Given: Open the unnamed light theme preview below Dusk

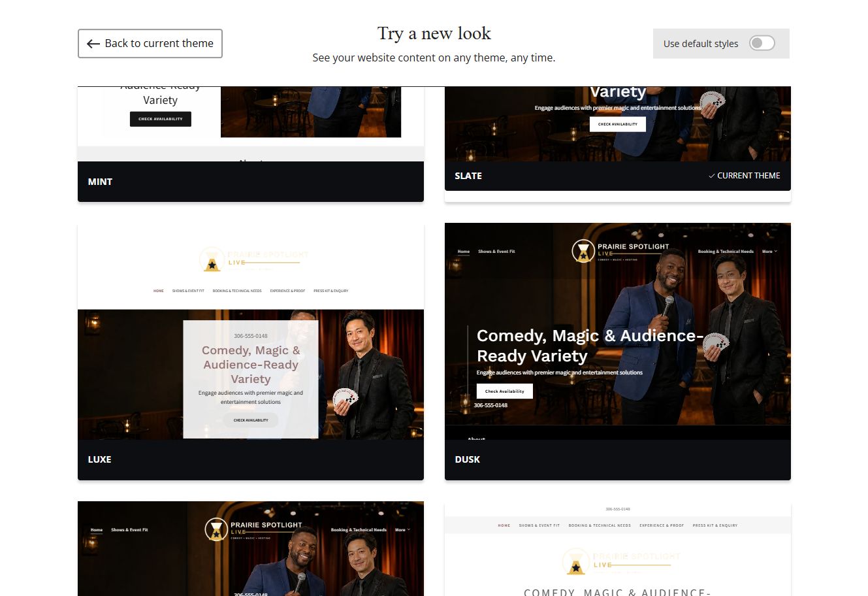Looking at the screenshot, I should pyautogui.click(x=618, y=549).
